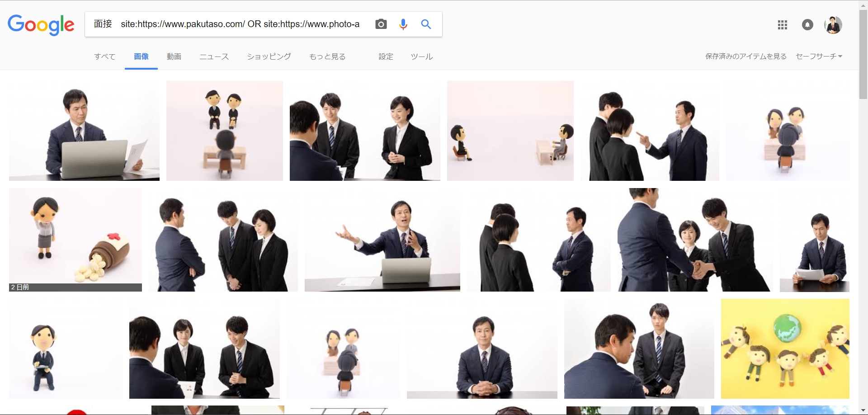Open the 2日前 clay figure with pill bottle image
This screenshot has height=415, width=868.
tap(75, 240)
